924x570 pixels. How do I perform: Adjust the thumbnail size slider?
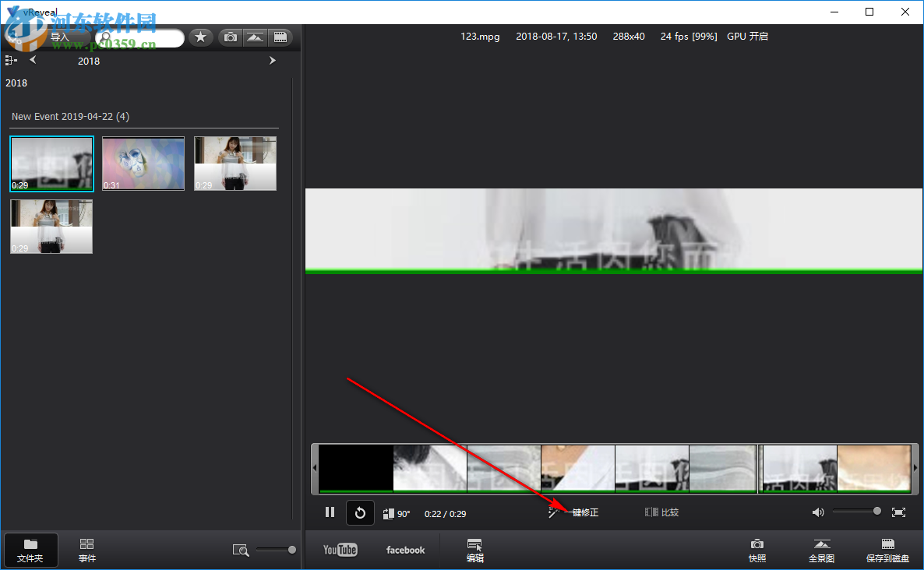click(x=277, y=550)
